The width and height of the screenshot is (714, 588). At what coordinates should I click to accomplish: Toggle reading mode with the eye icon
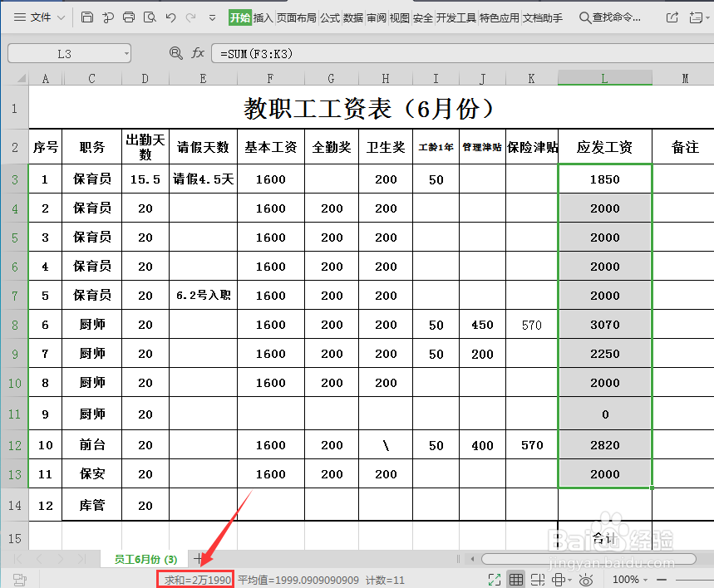[586, 579]
